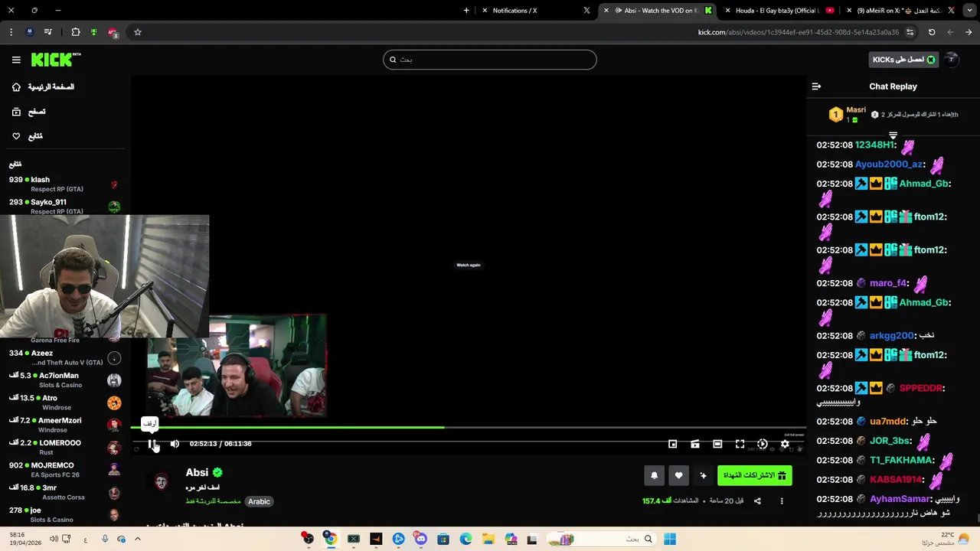Click the address bar URL
This screenshot has height=551, width=980.
(799, 32)
